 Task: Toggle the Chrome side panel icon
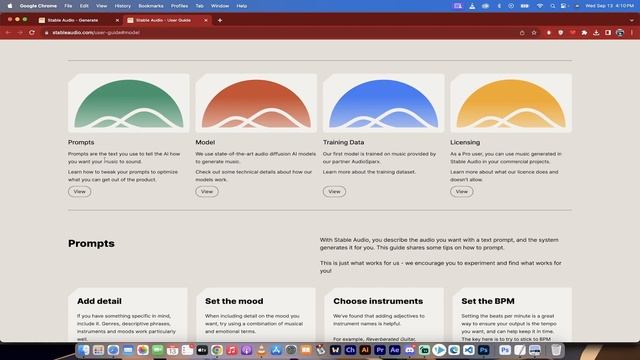pyautogui.click(x=608, y=33)
